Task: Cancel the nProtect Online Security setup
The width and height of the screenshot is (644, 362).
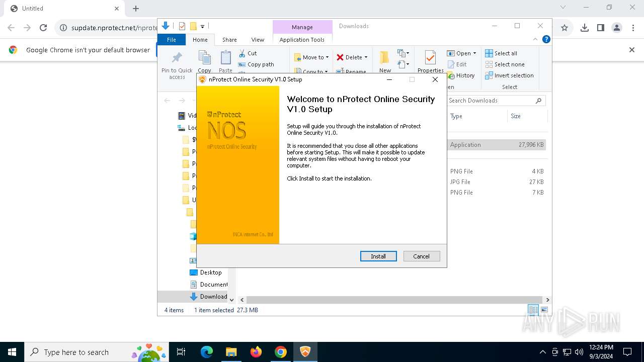Action: 422,256
